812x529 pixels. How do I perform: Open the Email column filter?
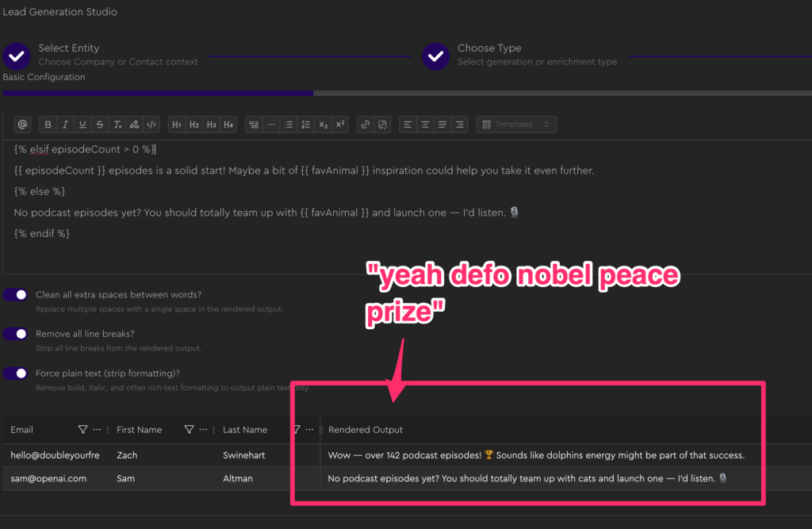click(82, 430)
